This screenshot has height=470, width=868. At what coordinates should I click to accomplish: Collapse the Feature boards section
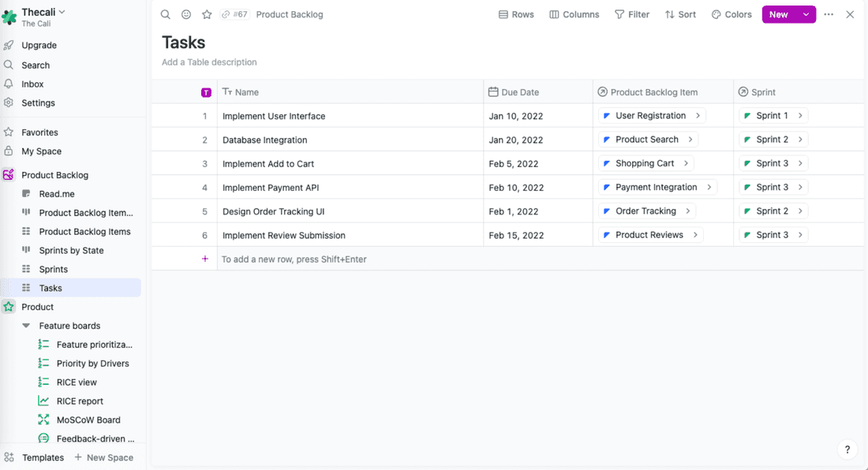(x=26, y=325)
